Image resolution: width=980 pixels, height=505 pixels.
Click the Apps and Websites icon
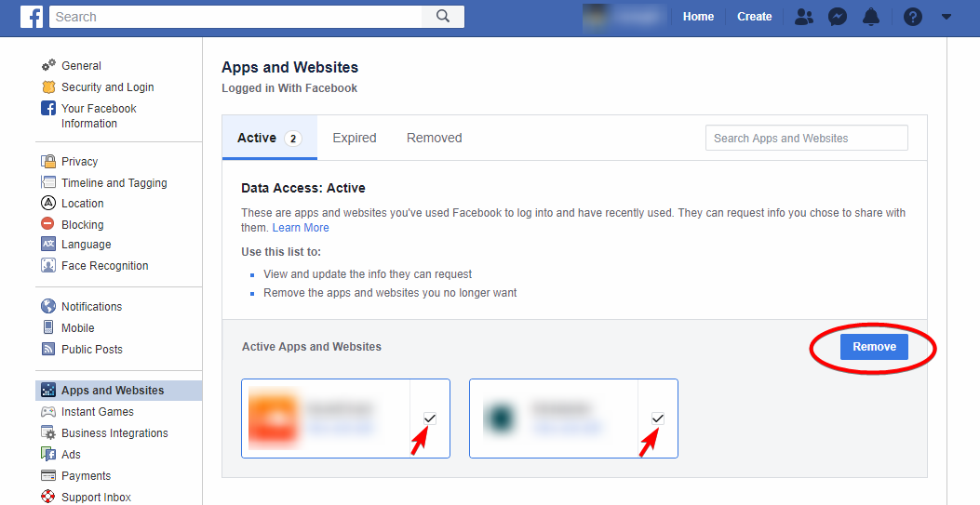48,390
